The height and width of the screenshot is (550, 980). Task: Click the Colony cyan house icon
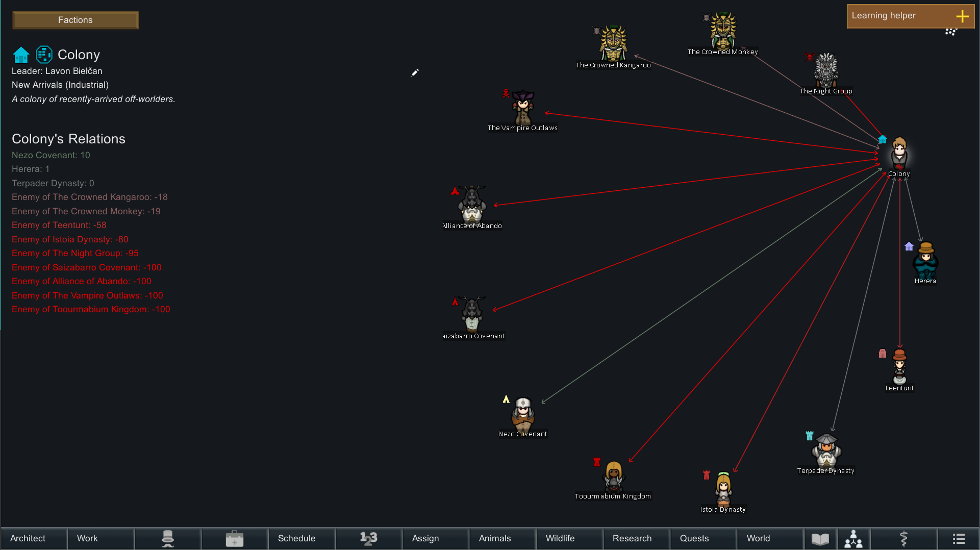[21, 55]
